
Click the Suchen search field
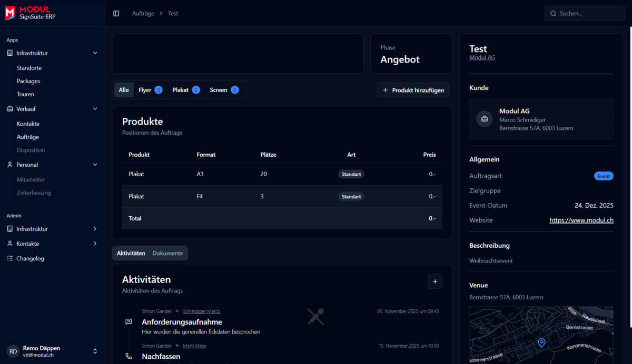click(585, 13)
